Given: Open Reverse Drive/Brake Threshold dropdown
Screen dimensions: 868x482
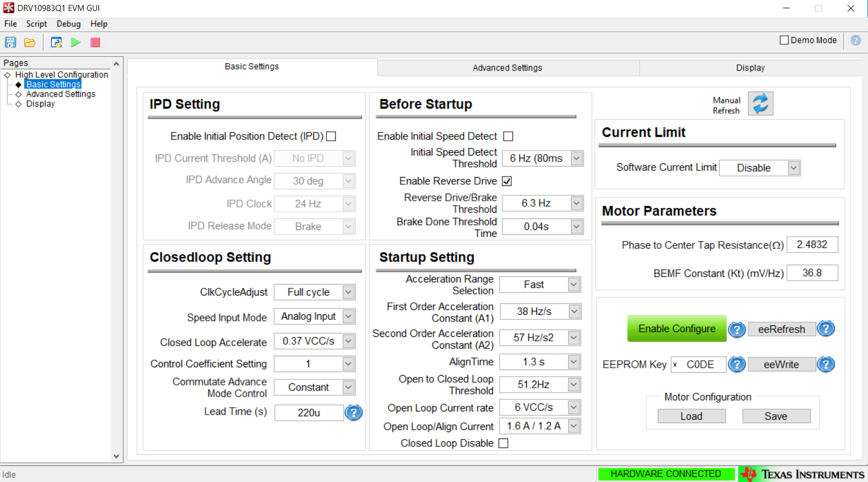Looking at the screenshot, I should click(543, 203).
